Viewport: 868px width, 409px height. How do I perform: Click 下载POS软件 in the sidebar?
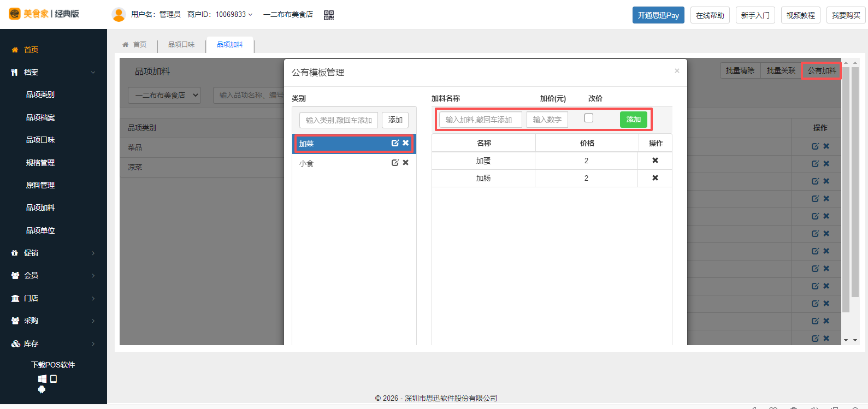pos(53,365)
